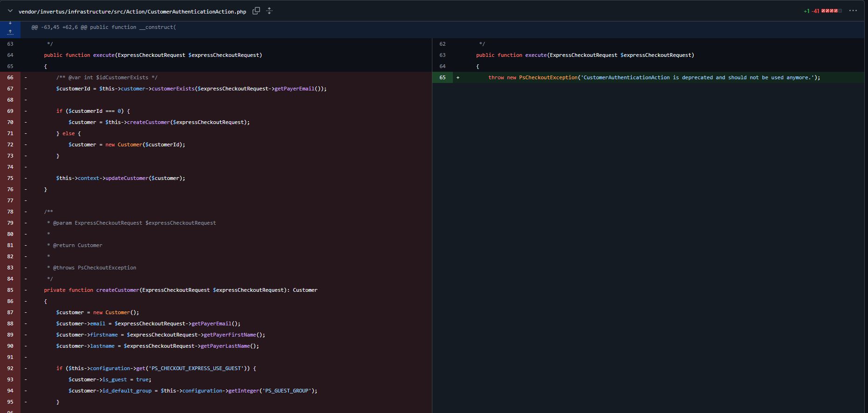Select the hunk header @@ -63,45 +62,6 @@
This screenshot has width=868, height=413.
104,27
